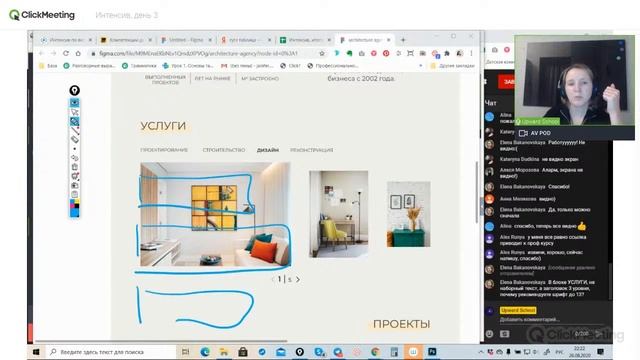
Task: Select the pen drawing tool in annotation toolbar
Action: 75,121
